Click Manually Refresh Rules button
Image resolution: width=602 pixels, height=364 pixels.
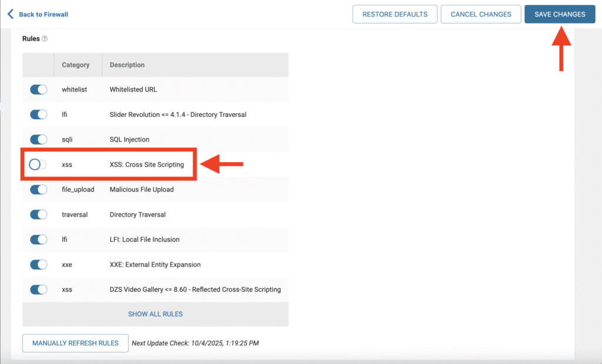tap(75, 343)
